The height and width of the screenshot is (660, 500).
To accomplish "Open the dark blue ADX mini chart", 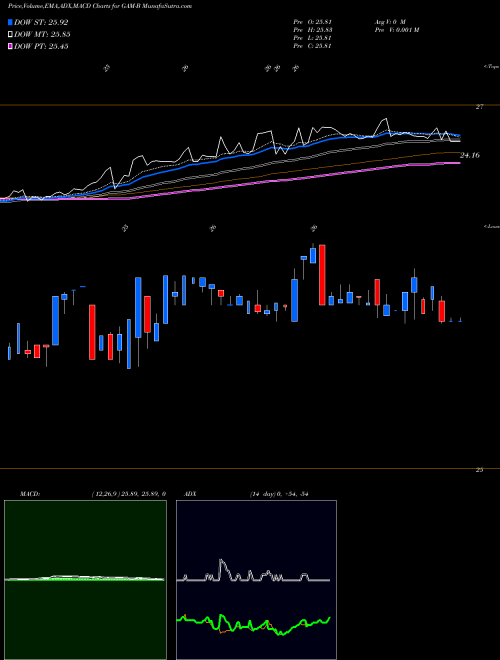I will [x=256, y=580].
